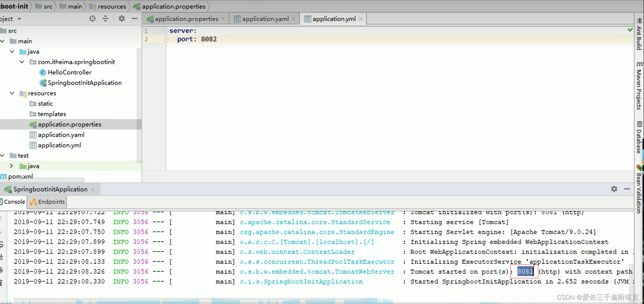644x304 pixels.
Task: Hide the project panel with minus icon
Action: 134,19
